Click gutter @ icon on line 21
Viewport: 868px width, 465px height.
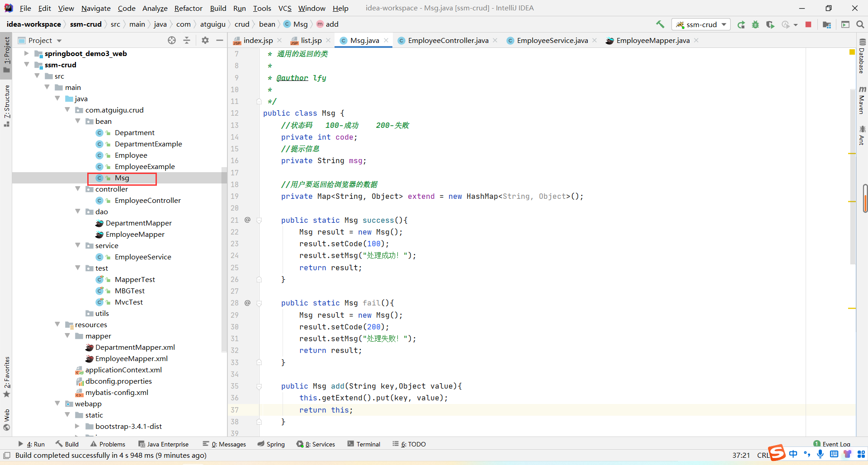(247, 220)
